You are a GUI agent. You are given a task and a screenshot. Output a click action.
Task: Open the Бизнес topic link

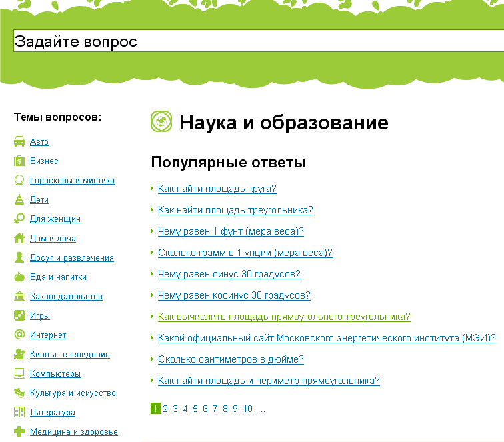coord(44,161)
